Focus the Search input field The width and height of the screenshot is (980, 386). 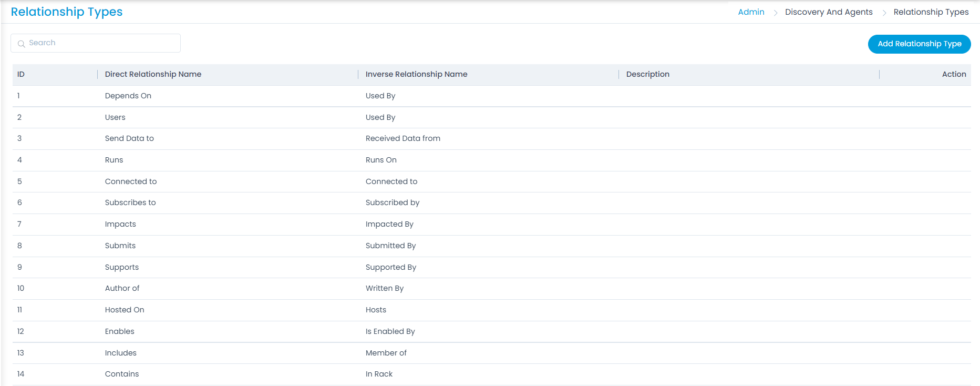click(96, 43)
